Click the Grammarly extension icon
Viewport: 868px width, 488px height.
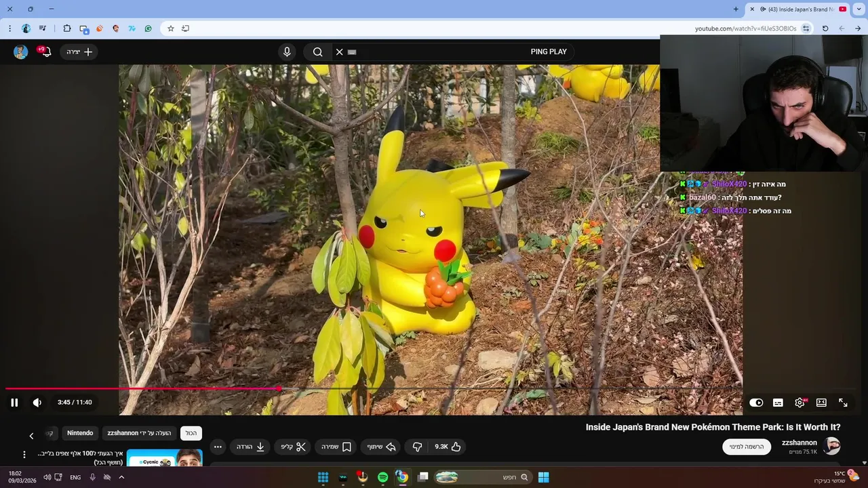click(148, 28)
